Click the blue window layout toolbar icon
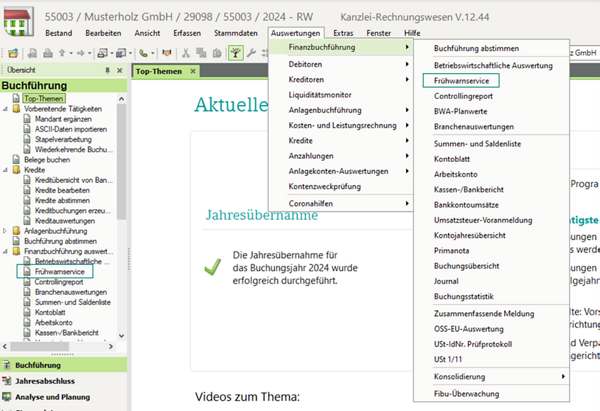The height and width of the screenshot is (411, 600). pos(121,53)
